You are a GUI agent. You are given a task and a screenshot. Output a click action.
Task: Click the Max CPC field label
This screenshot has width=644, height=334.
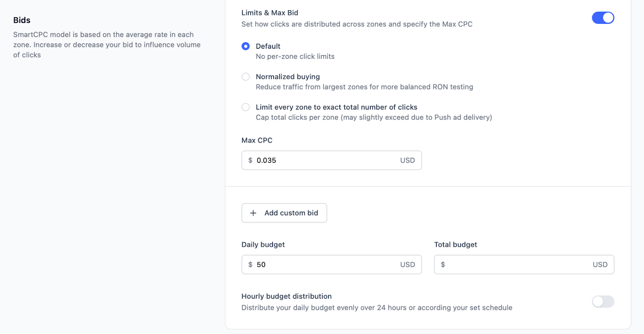pos(257,140)
